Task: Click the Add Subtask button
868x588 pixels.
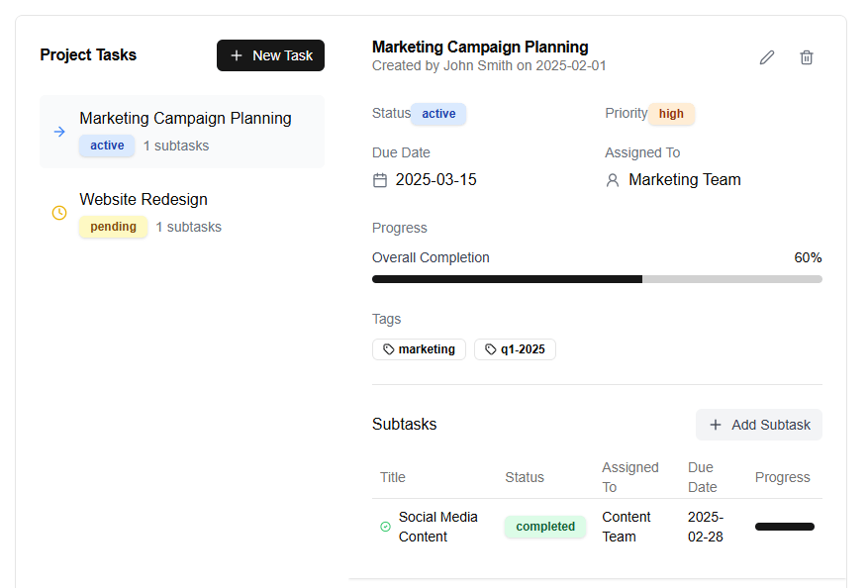Action: (758, 425)
